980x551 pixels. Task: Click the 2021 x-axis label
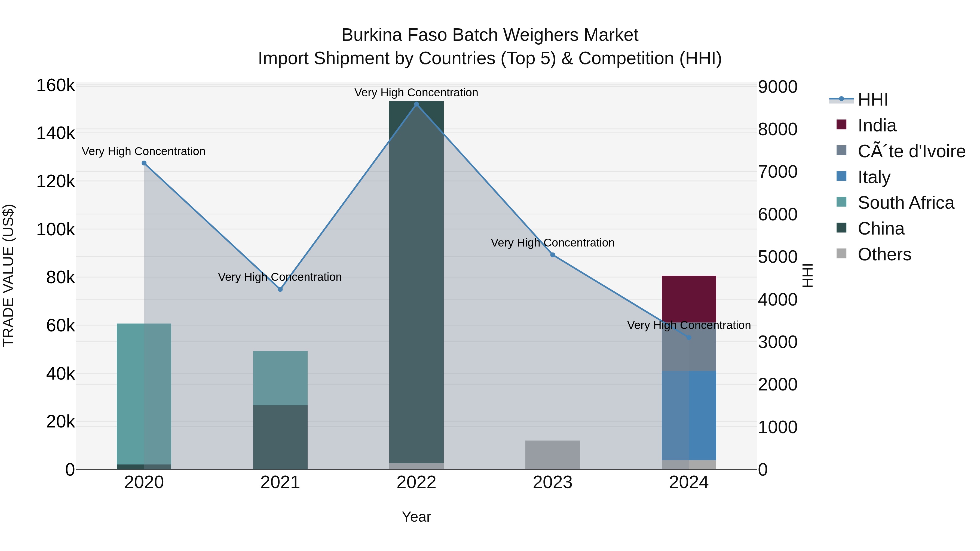(x=280, y=482)
